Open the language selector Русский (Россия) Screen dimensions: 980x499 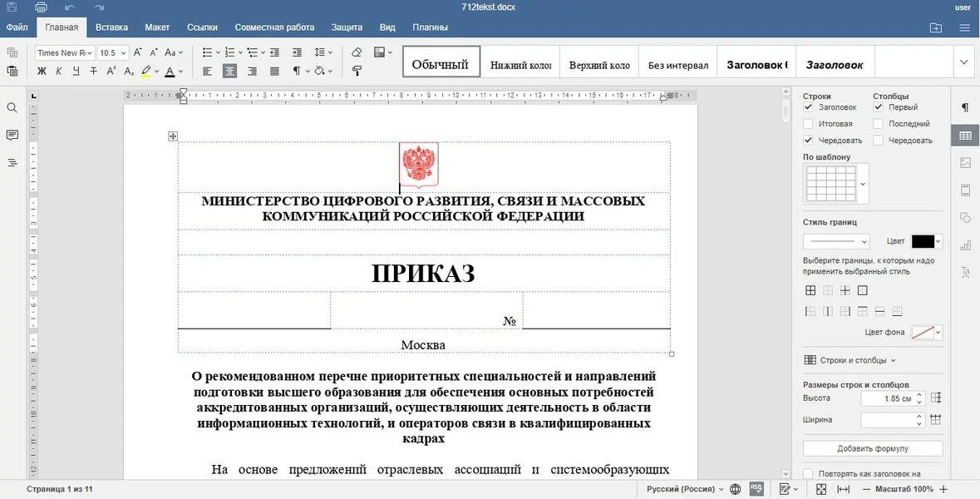coord(685,489)
